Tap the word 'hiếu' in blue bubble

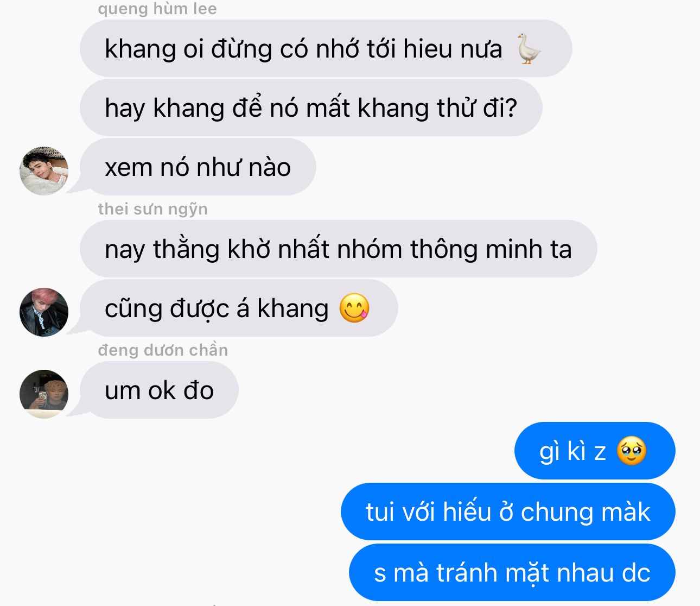(467, 512)
